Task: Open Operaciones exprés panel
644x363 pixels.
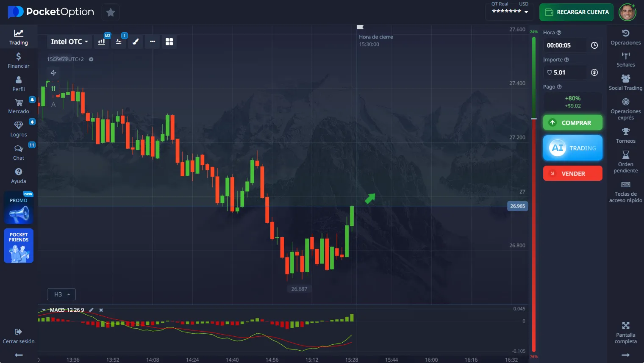Action: [x=626, y=109]
